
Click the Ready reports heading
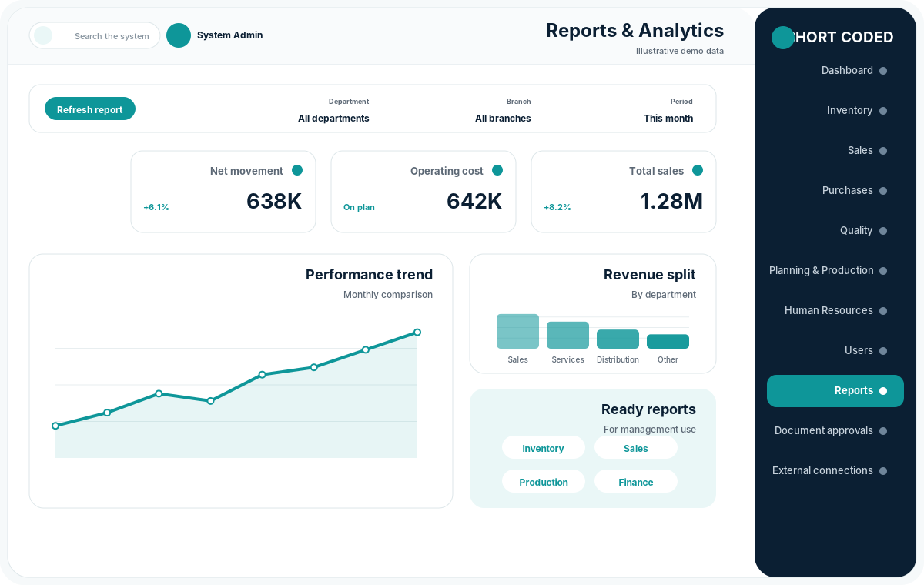click(x=648, y=409)
